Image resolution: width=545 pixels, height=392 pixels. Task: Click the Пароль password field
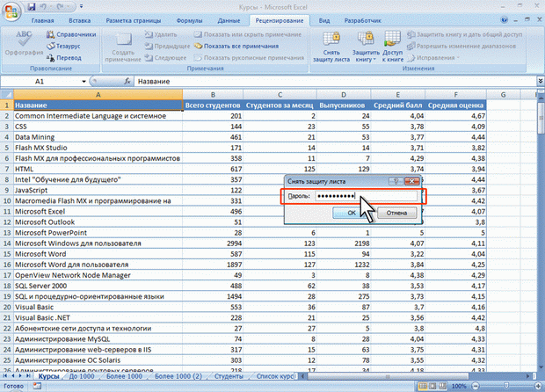[x=366, y=196]
